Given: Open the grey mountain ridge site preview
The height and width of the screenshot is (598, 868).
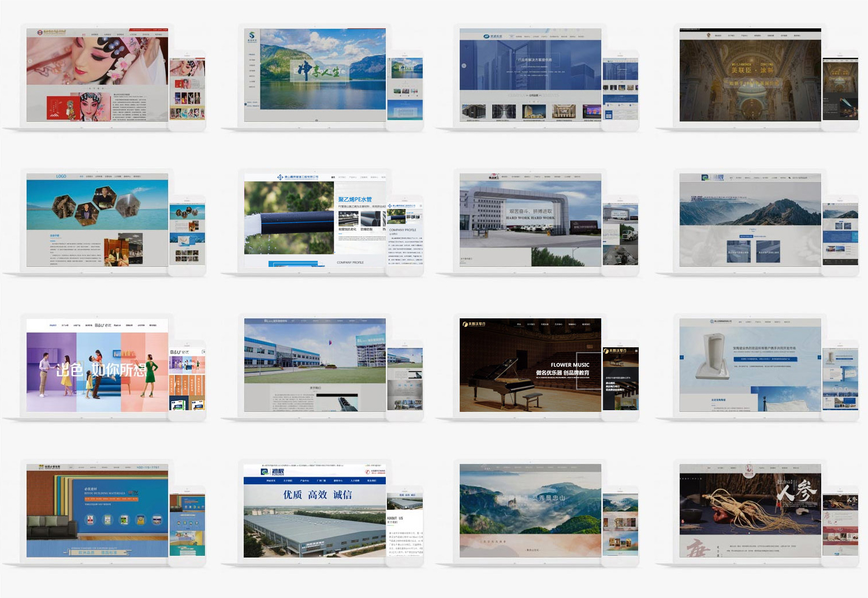Looking at the screenshot, I should pos(750,220).
